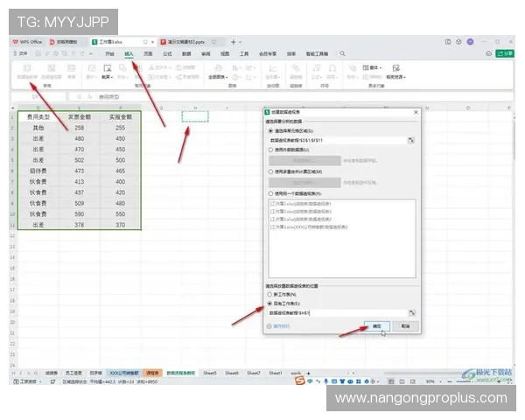Click the source range input field in dialog
Viewport: 525px width, 420px height.
coord(338,140)
